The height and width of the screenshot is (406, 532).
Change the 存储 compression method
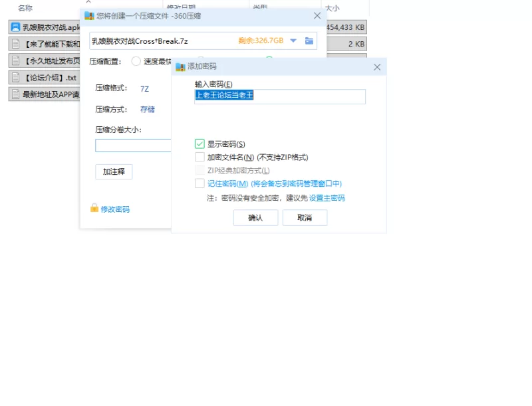[x=148, y=110]
